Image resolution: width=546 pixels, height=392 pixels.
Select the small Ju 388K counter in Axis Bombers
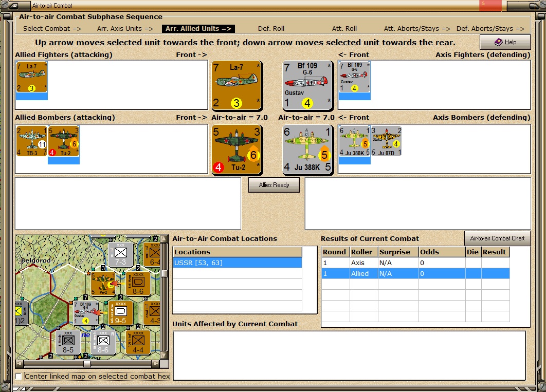click(x=354, y=141)
